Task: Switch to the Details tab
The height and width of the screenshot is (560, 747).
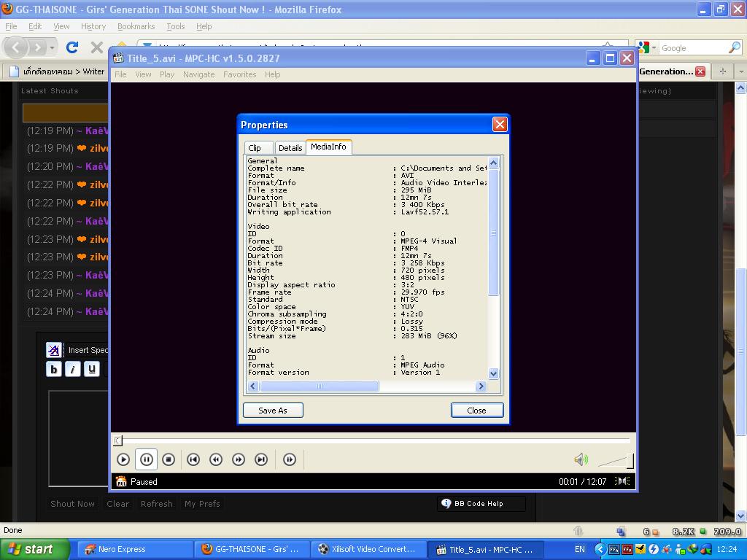Action: 290,148
